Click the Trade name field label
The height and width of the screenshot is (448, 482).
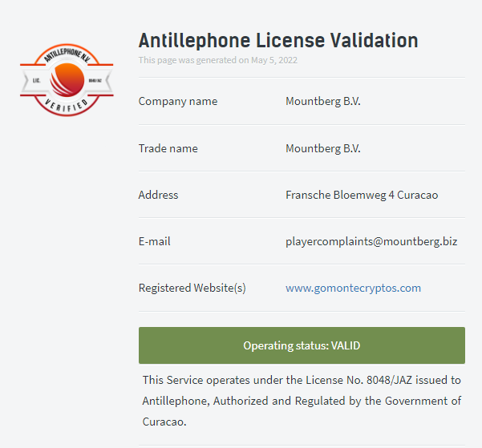point(168,148)
